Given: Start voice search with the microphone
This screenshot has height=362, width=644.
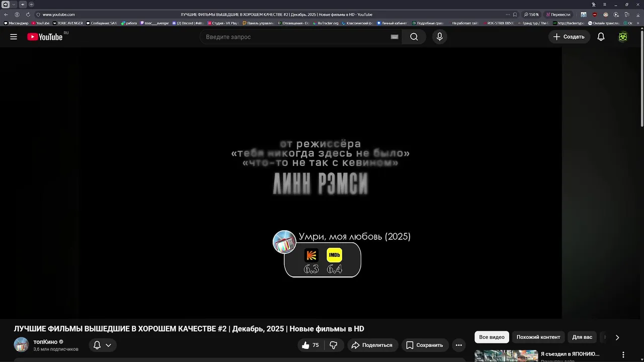Looking at the screenshot, I should pyautogui.click(x=440, y=37).
